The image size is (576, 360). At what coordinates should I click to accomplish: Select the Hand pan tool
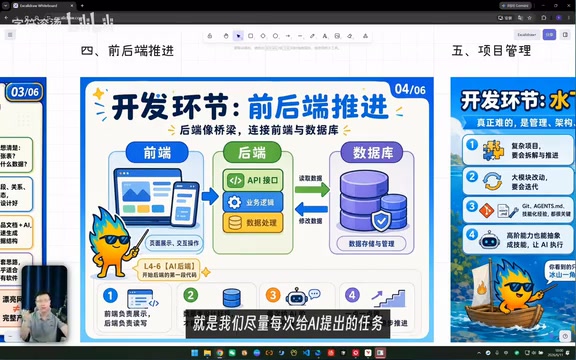tap(226, 36)
